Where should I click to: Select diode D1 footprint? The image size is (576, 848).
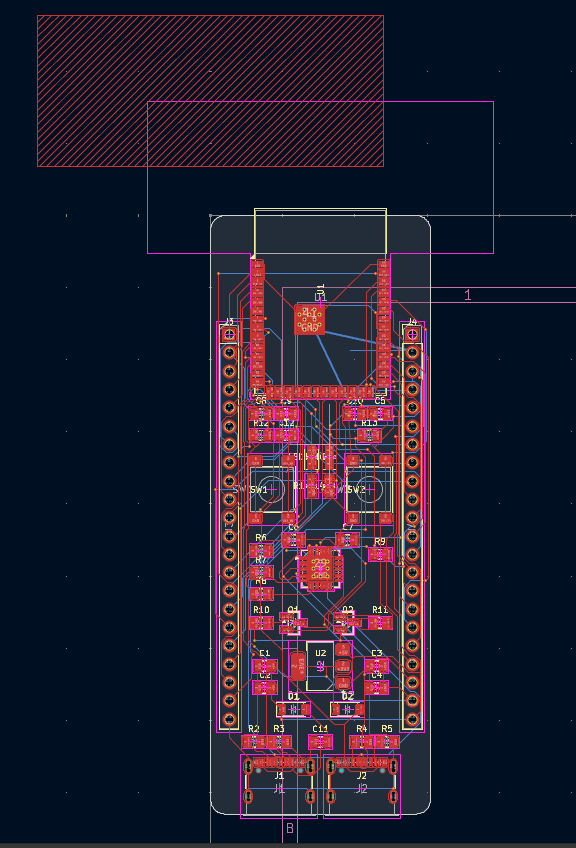(x=293, y=709)
